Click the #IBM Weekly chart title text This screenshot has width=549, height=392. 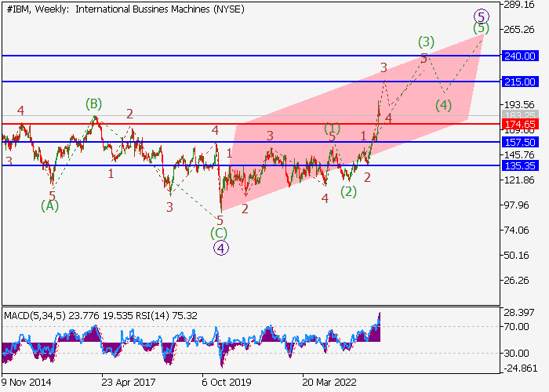coord(125,9)
